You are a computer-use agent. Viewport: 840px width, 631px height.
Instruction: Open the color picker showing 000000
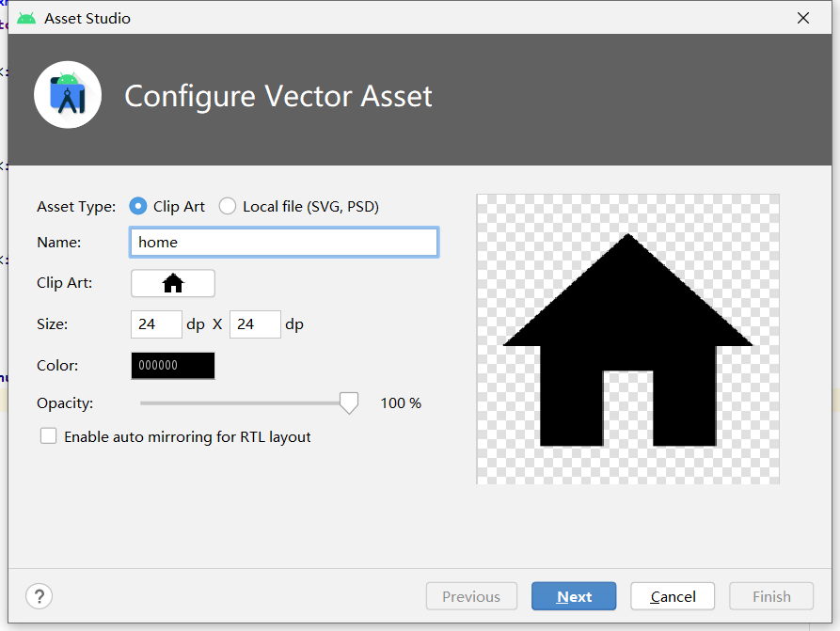(172, 365)
